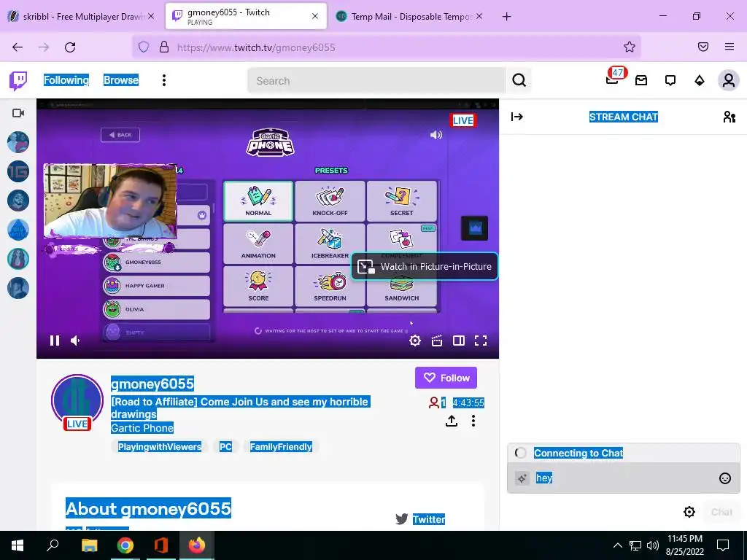Open the blue triangle channel avatar in sidebar
The image size is (747, 560).
coord(18,230)
